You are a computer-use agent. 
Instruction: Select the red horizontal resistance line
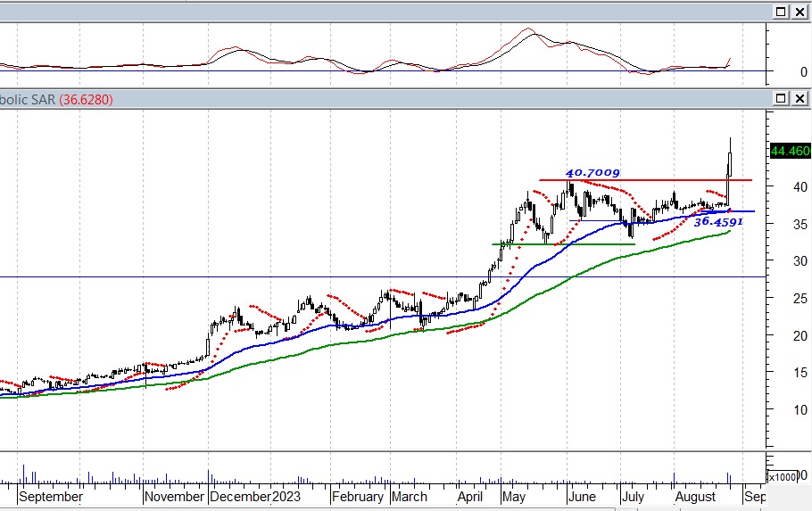click(x=642, y=181)
